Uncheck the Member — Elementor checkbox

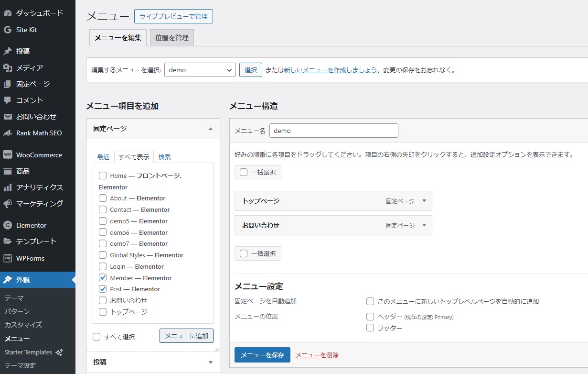103,278
